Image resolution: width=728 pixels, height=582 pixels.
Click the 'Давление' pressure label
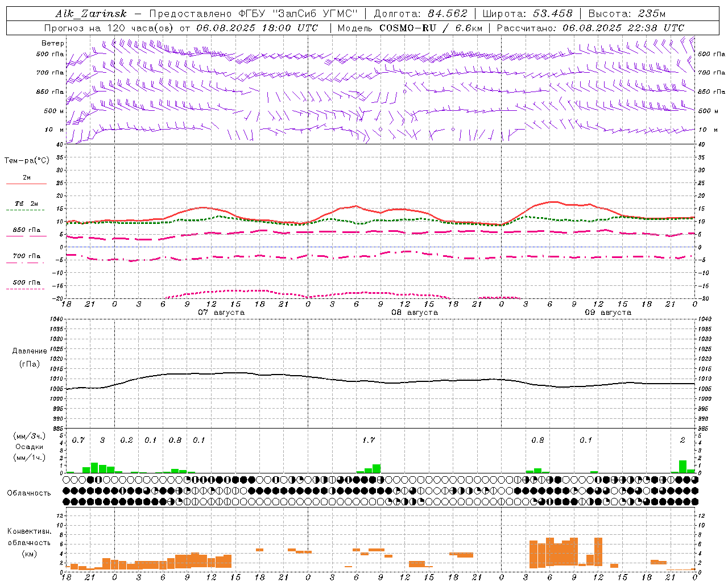point(30,351)
